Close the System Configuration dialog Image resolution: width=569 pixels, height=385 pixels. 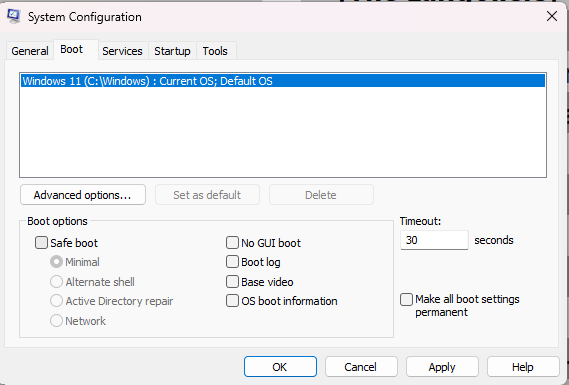(552, 16)
